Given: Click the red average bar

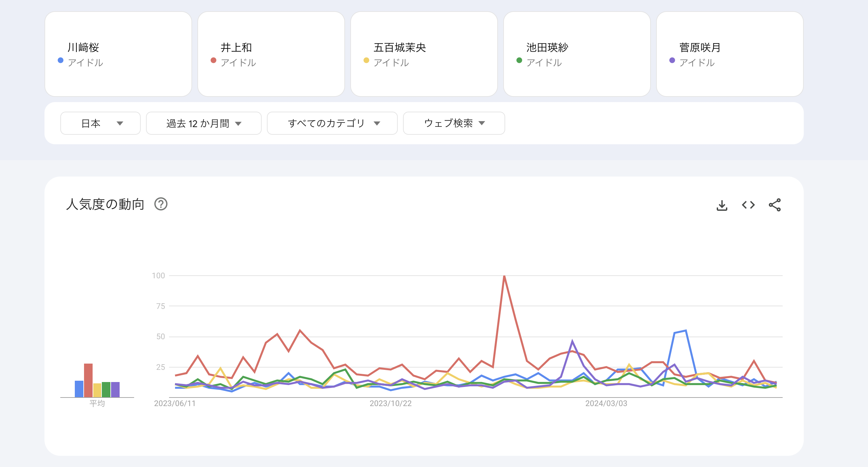Looking at the screenshot, I should click(x=88, y=380).
